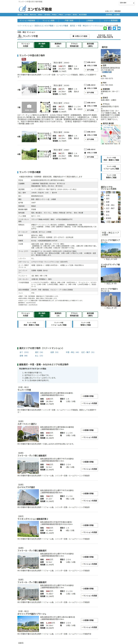Click the 湯沢店 storefront photo
The image size is (138, 644).
click(x=111, y=56)
